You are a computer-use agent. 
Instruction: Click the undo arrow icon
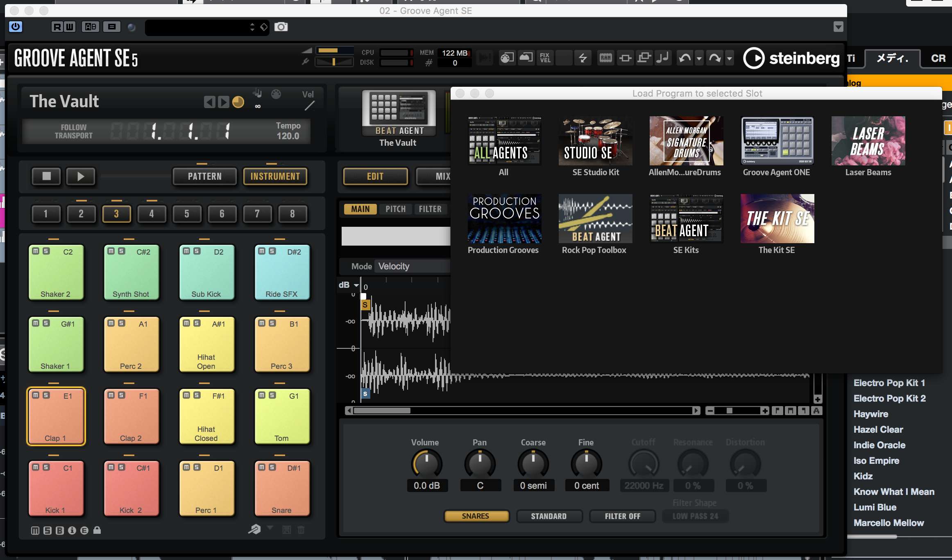[685, 58]
